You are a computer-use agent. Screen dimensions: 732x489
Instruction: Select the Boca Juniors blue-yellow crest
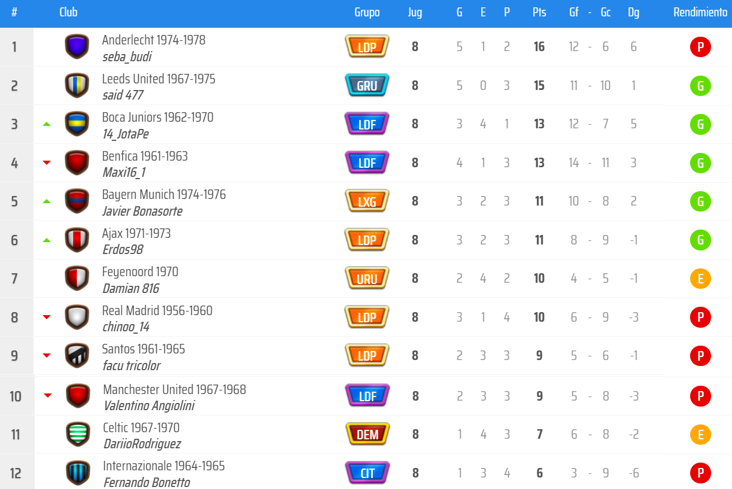[x=77, y=124]
